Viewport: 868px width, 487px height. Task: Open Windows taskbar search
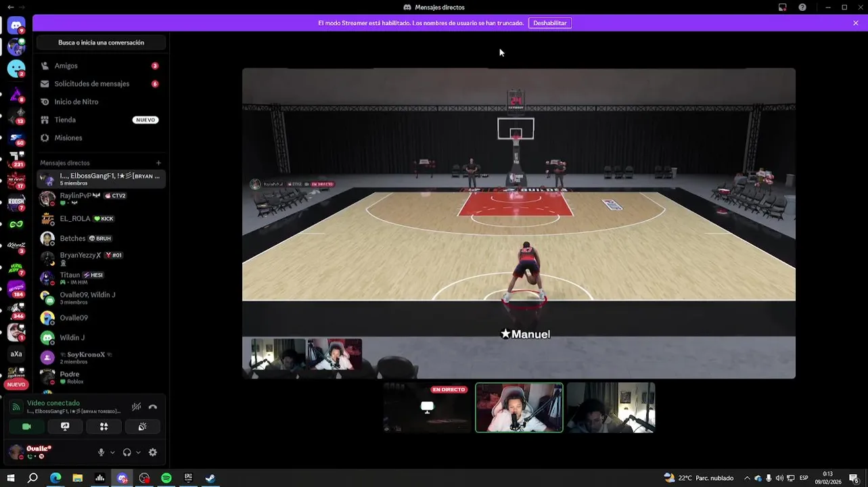(32, 478)
